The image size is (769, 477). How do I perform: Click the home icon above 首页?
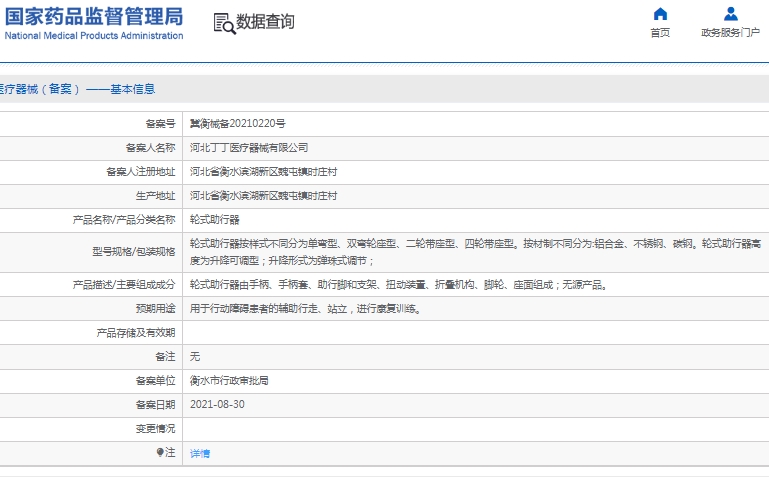pyautogui.click(x=660, y=14)
